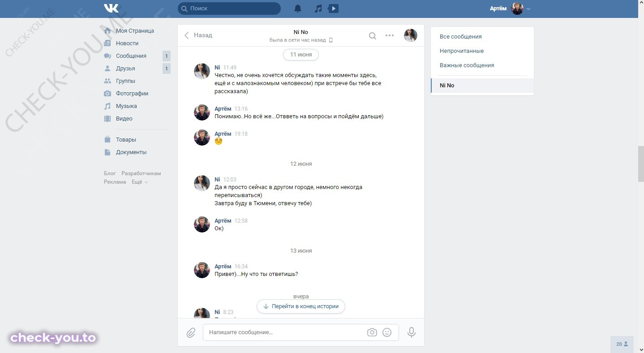Screen dimensions: 644x353
Task: Open the Блог footer link
Action: (110, 173)
